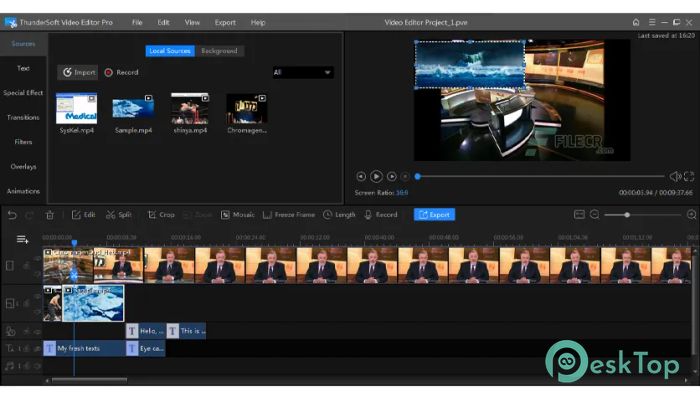This screenshot has height=400, width=700.
Task: Toggle visibility of the music track
Action: pyautogui.click(x=37, y=367)
